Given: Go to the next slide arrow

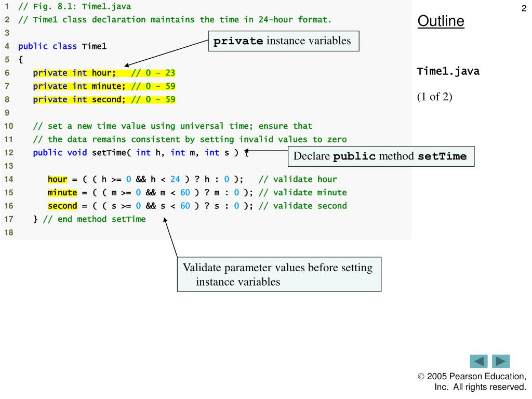Looking at the screenshot, I should 501,361.
